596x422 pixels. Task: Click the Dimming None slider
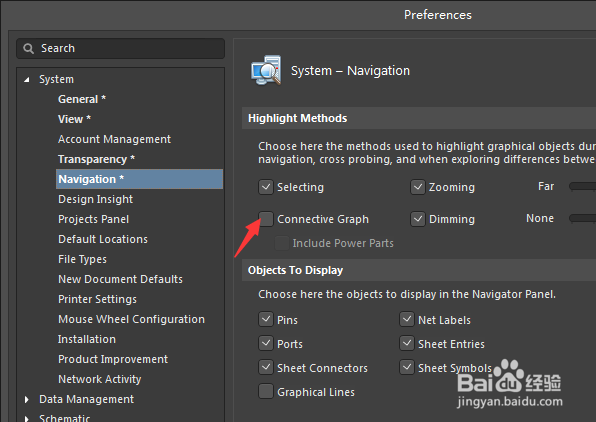pos(582,218)
